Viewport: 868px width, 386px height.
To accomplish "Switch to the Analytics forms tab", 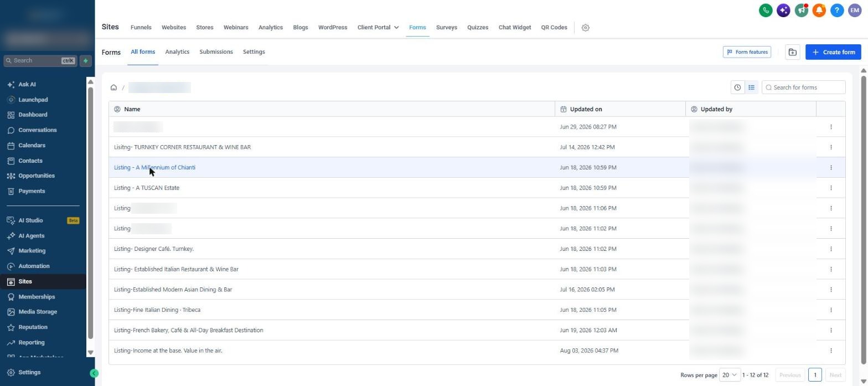I will [177, 52].
